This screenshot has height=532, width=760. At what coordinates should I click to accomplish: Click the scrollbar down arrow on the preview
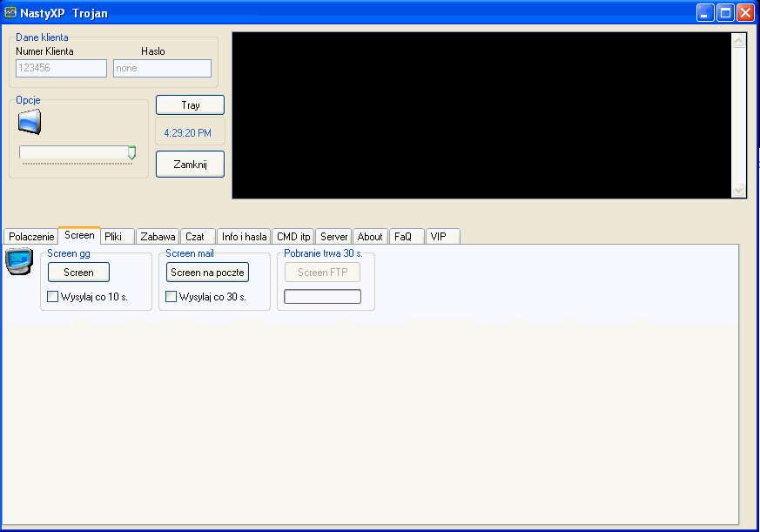coord(738,191)
